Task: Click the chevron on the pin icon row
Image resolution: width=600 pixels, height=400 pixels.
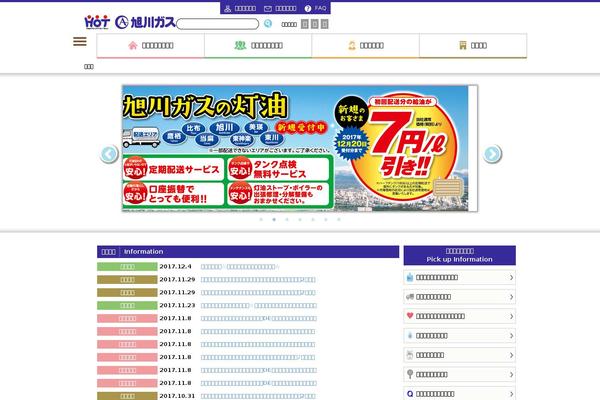Action: tap(512, 374)
